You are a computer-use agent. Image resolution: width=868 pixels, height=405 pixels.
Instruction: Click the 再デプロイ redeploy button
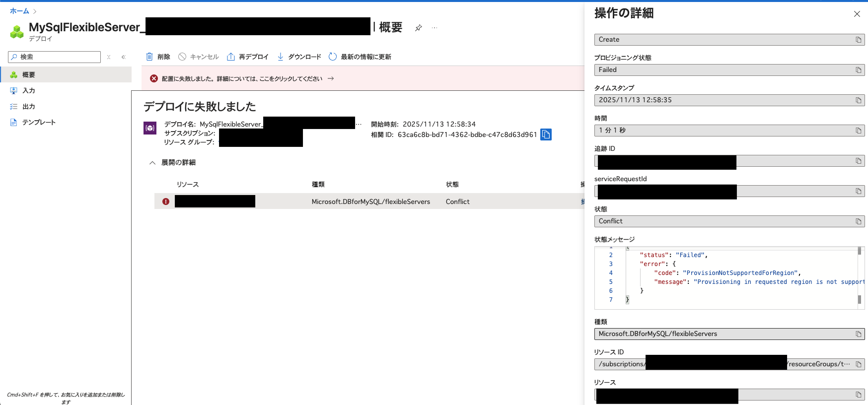(x=247, y=57)
